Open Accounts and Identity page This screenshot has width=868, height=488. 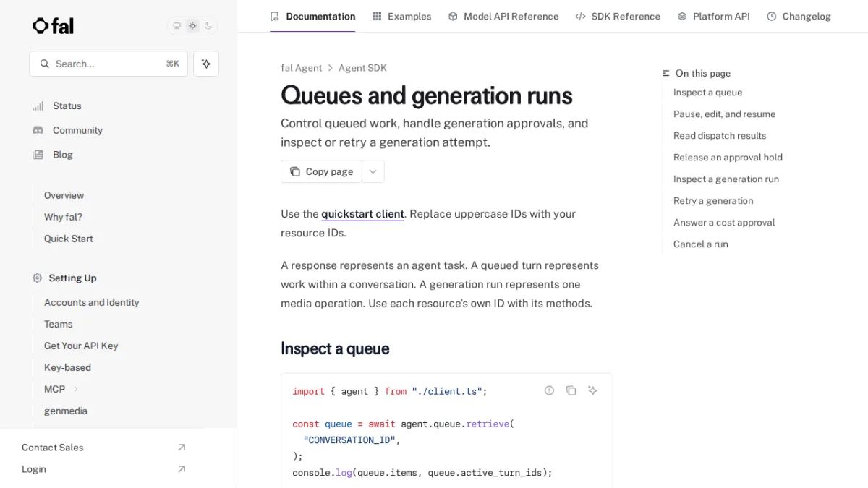(92, 302)
